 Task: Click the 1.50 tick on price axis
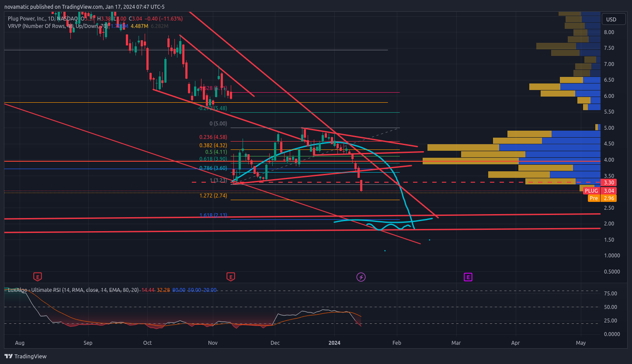(609, 239)
